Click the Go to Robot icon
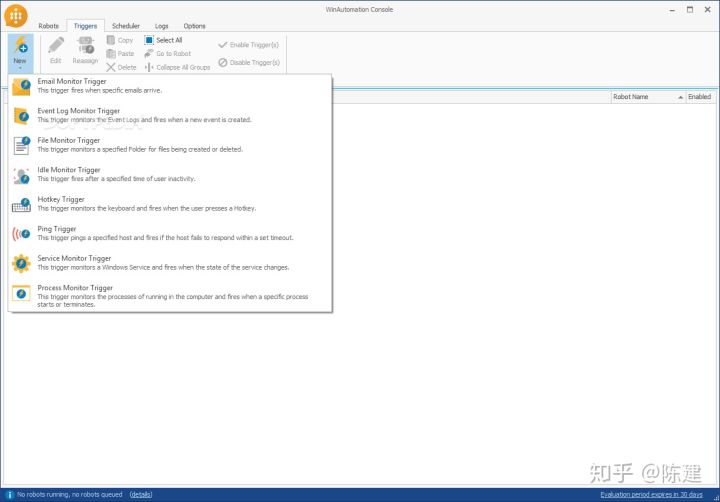The height and width of the screenshot is (502, 720). [x=149, y=54]
